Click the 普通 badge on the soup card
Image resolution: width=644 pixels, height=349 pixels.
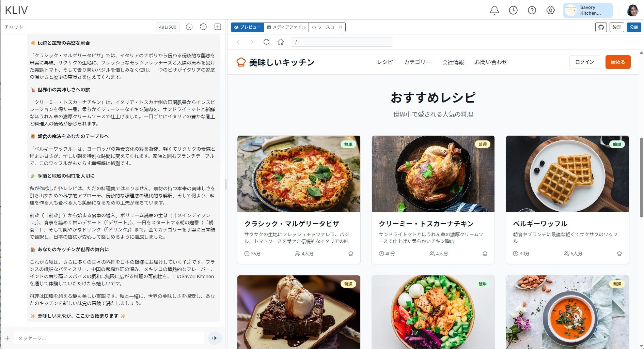pyautogui.click(x=617, y=284)
